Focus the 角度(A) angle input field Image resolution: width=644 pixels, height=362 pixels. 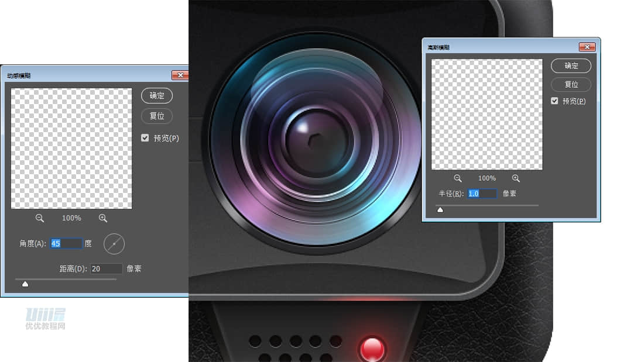66,244
